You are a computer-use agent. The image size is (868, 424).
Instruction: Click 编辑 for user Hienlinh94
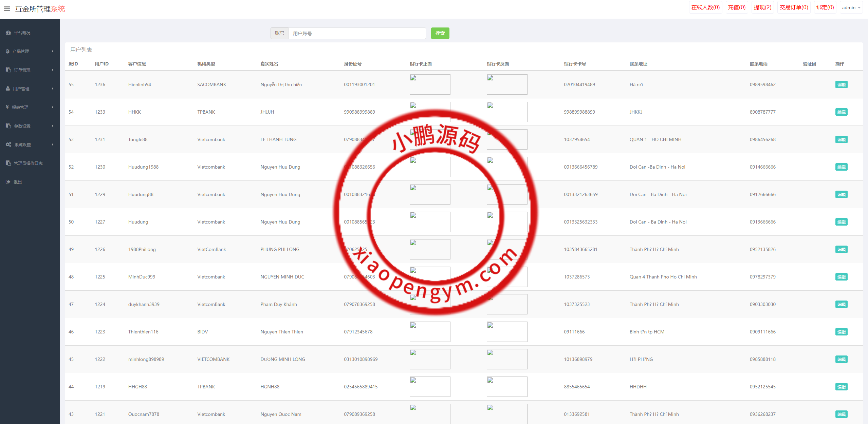[841, 84]
